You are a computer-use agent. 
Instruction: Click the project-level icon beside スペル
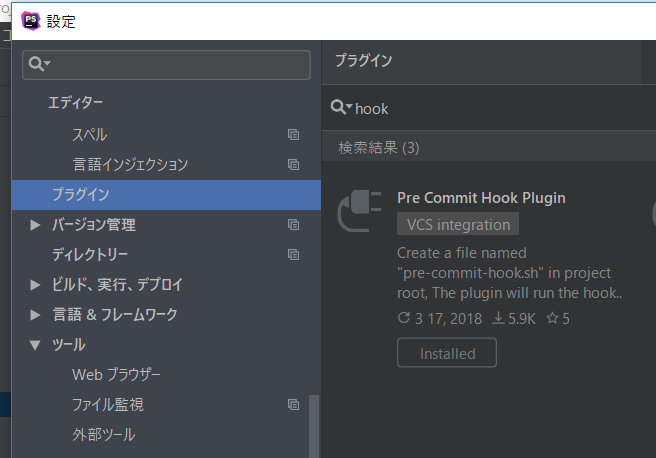tap(293, 135)
